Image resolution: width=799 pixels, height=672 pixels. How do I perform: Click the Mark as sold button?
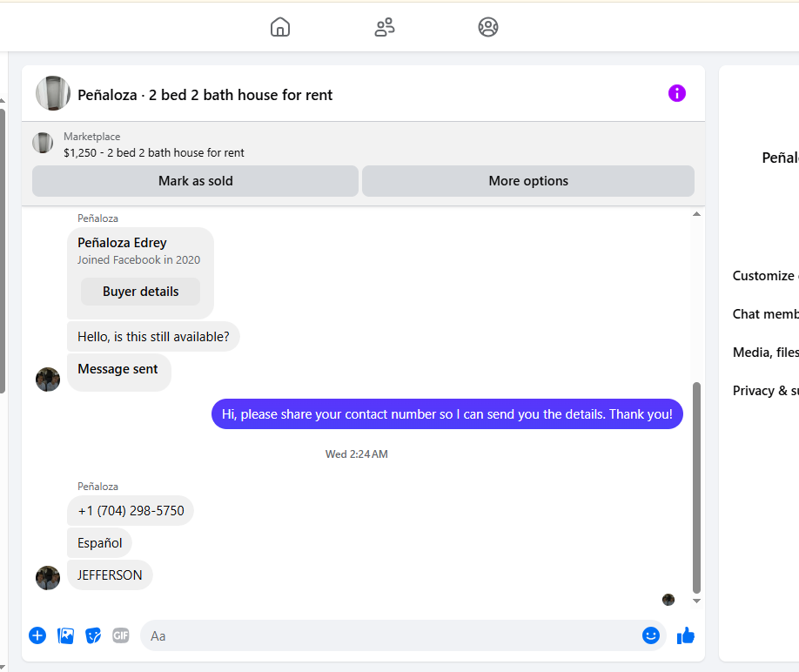point(195,181)
